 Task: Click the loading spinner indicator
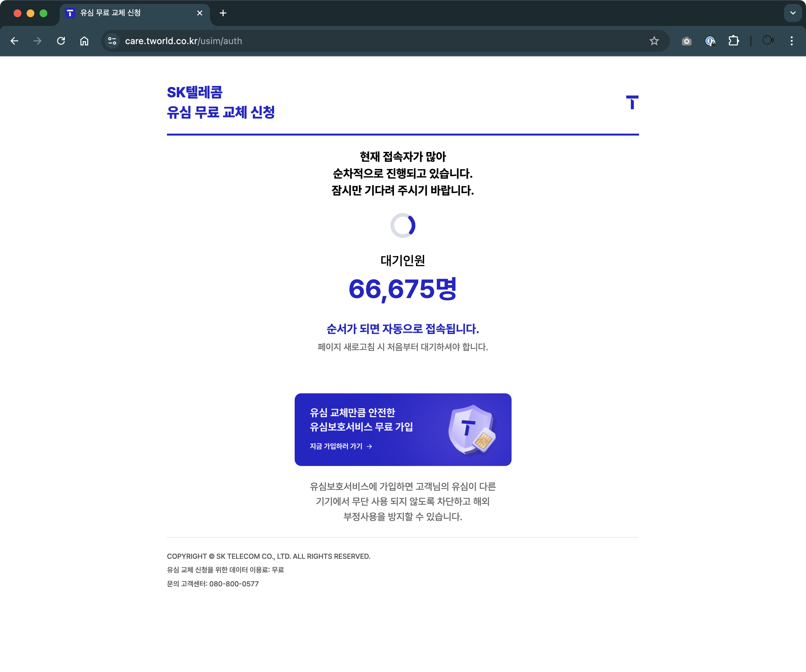tap(403, 225)
